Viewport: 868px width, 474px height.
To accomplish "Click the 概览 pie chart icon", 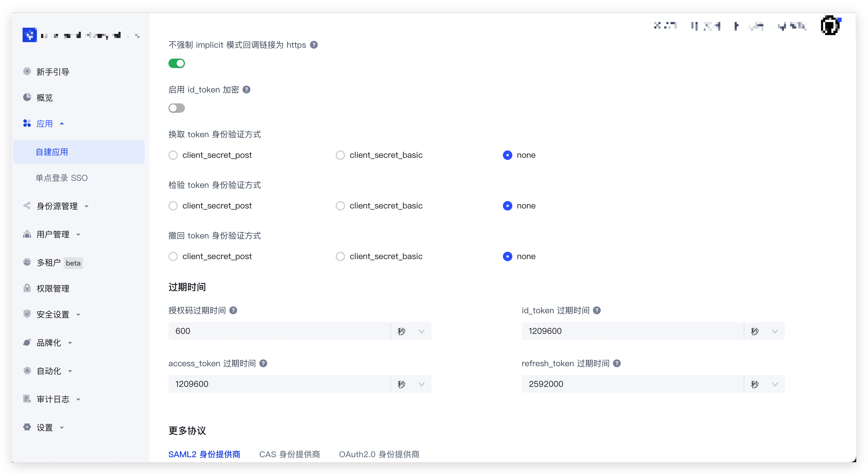I will pyautogui.click(x=27, y=97).
